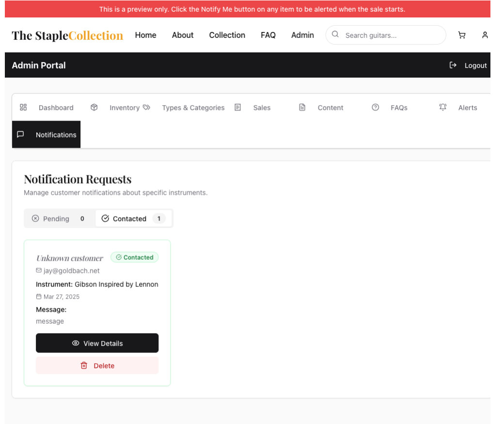Switch to the FAQs tab
The width and height of the screenshot is (504, 424).
click(390, 108)
